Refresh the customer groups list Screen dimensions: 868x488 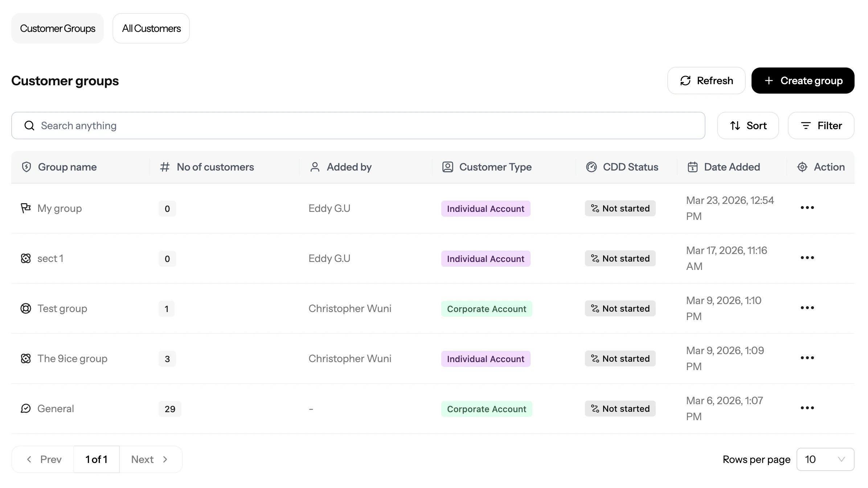[x=706, y=81]
